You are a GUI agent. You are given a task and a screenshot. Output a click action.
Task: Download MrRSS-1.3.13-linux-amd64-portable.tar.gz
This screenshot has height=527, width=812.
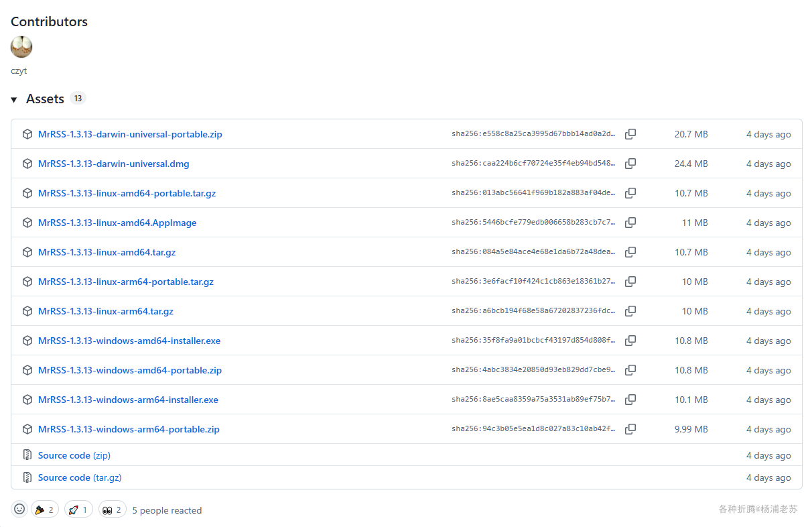pyautogui.click(x=127, y=193)
